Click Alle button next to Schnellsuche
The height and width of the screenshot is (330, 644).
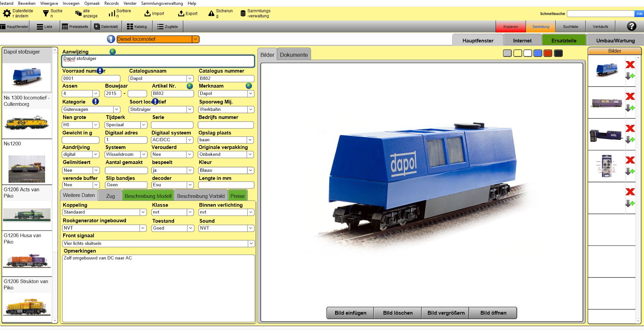tap(639, 14)
